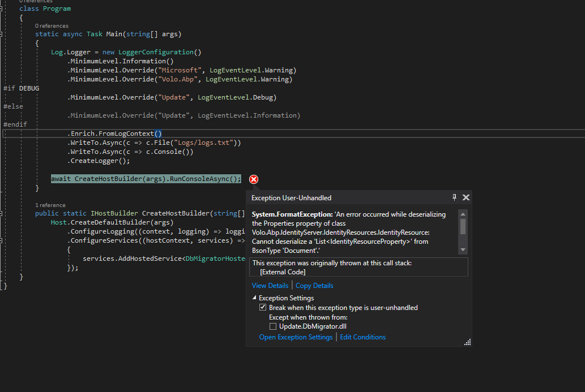The width and height of the screenshot is (585, 392).
Task: Toggle 'Break when this exception type is user-unhandled'
Action: click(x=263, y=308)
